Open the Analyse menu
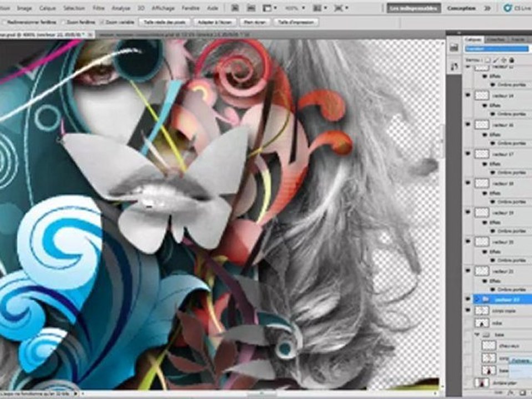This screenshot has height=399, width=532. (121, 8)
